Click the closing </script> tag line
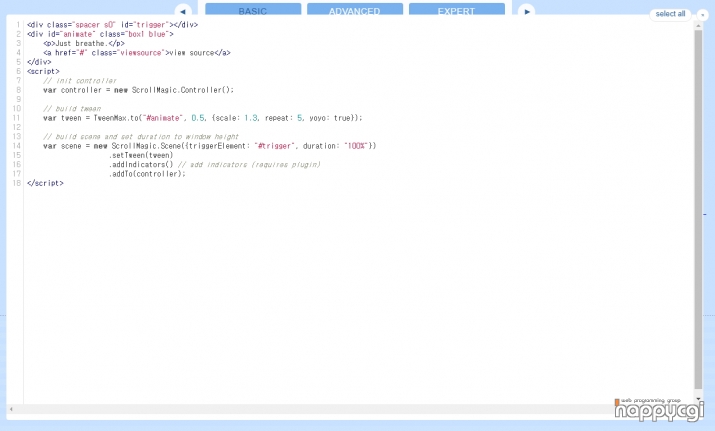Image resolution: width=715 pixels, height=431 pixels. click(45, 183)
